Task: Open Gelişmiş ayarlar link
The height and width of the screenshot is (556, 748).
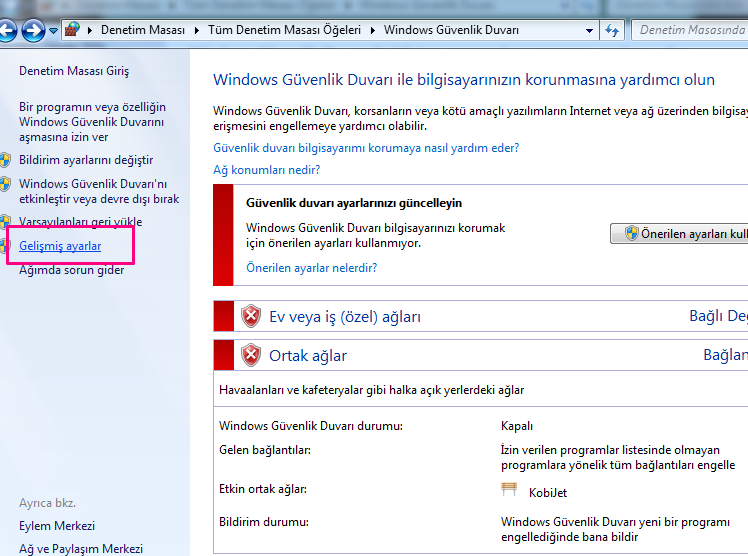Action: click(x=60, y=246)
